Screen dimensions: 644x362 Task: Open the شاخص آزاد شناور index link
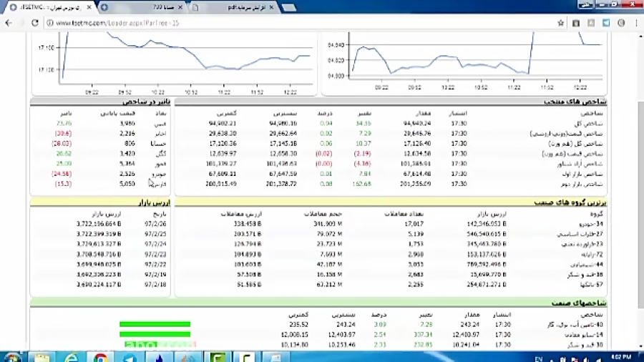580,164
